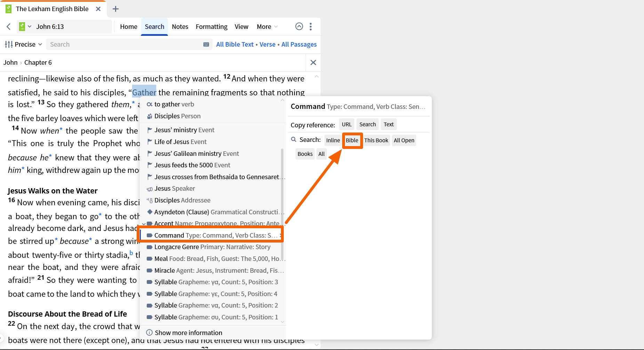Viewport: 644px width, 350px height.
Task: Search the Bible for this Command
Action: (352, 141)
